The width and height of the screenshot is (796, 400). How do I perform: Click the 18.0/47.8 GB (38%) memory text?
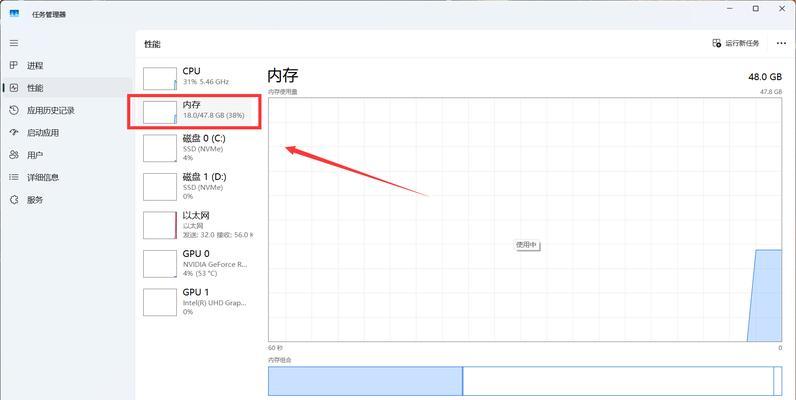[x=213, y=115]
